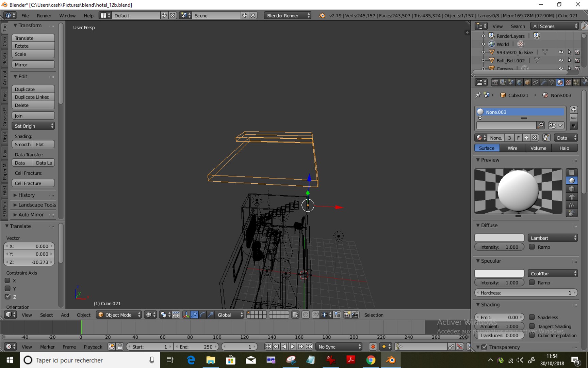Click the OpenGL render animation clapper icon
This screenshot has width=588, height=368.
(x=355, y=315)
